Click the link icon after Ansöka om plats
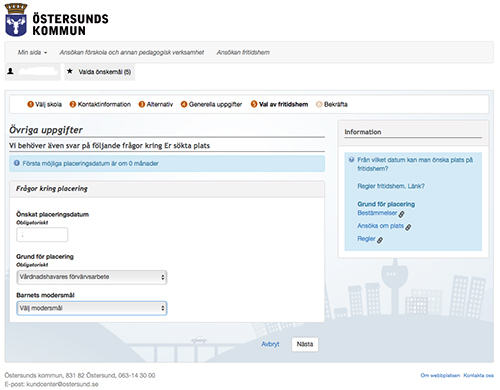 [x=408, y=227]
